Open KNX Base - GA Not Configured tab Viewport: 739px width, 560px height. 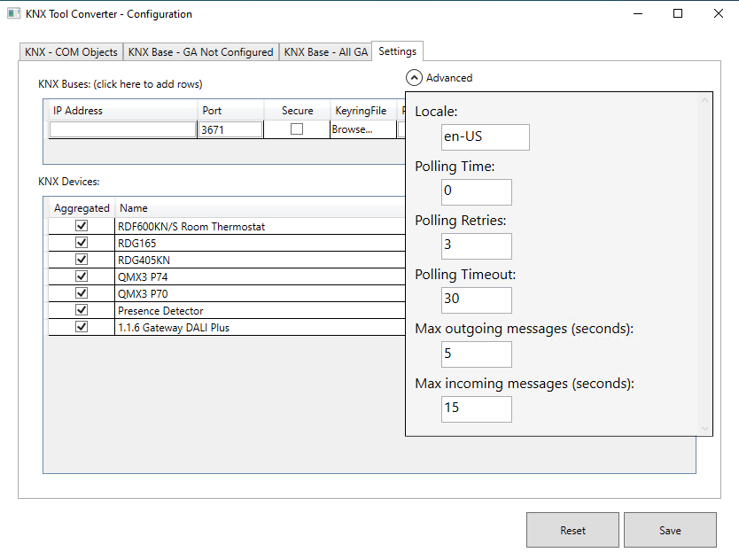200,52
